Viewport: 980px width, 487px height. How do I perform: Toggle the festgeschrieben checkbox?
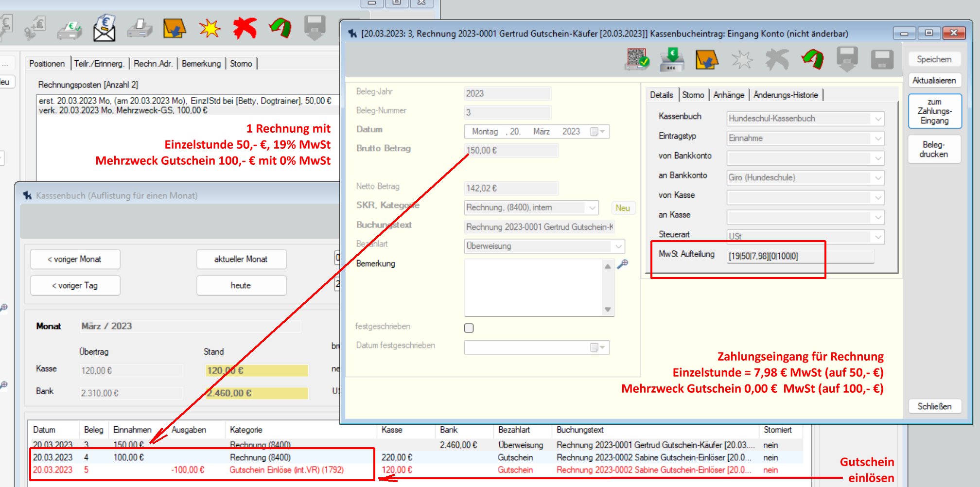[469, 328]
